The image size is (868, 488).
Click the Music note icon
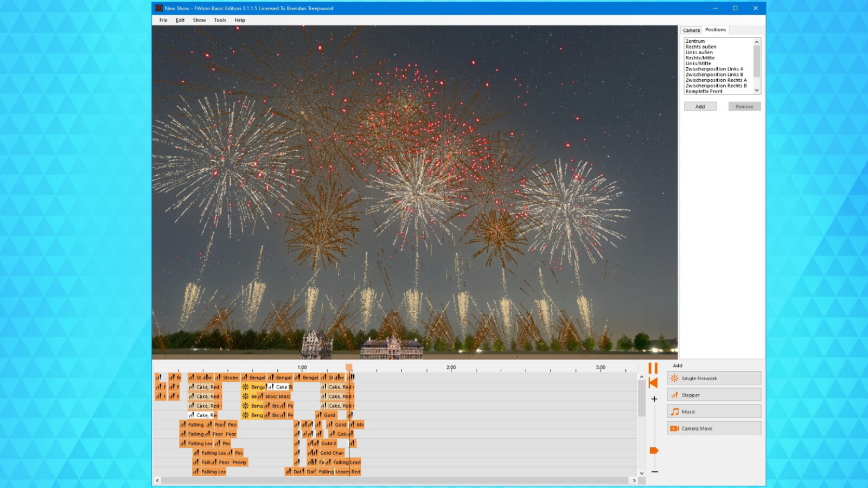click(x=674, y=411)
